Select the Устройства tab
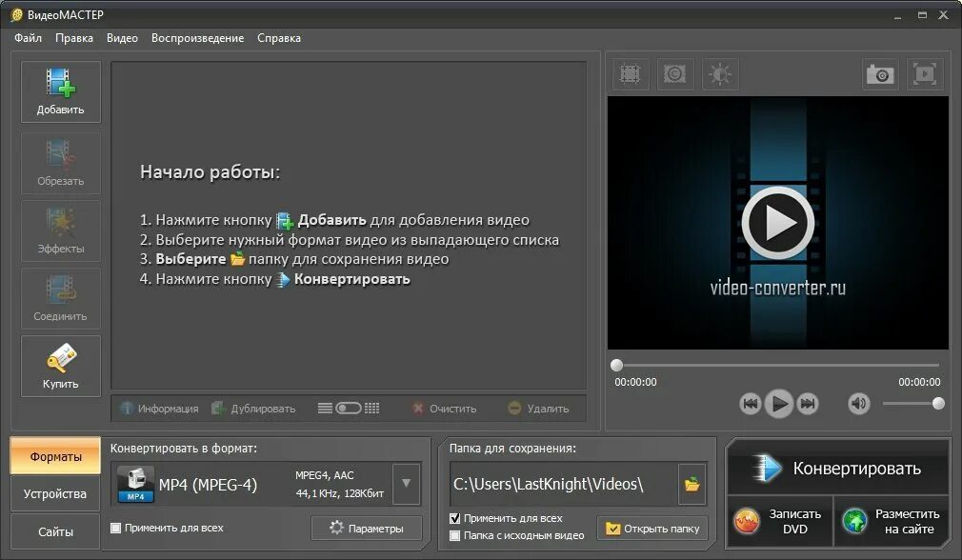 (x=55, y=493)
